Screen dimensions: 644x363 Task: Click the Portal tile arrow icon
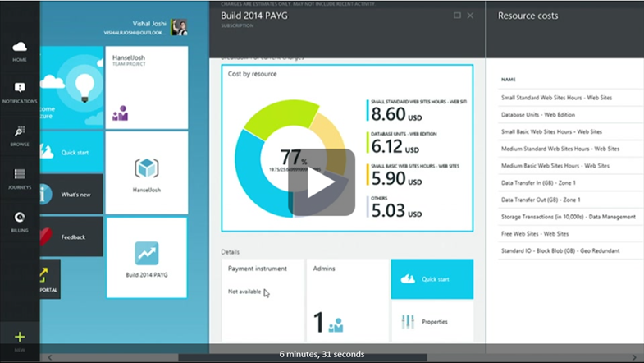(x=44, y=274)
